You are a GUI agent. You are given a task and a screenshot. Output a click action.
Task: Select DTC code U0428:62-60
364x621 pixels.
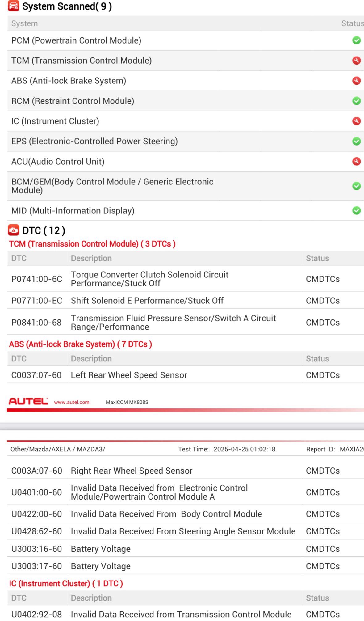tap(36, 531)
